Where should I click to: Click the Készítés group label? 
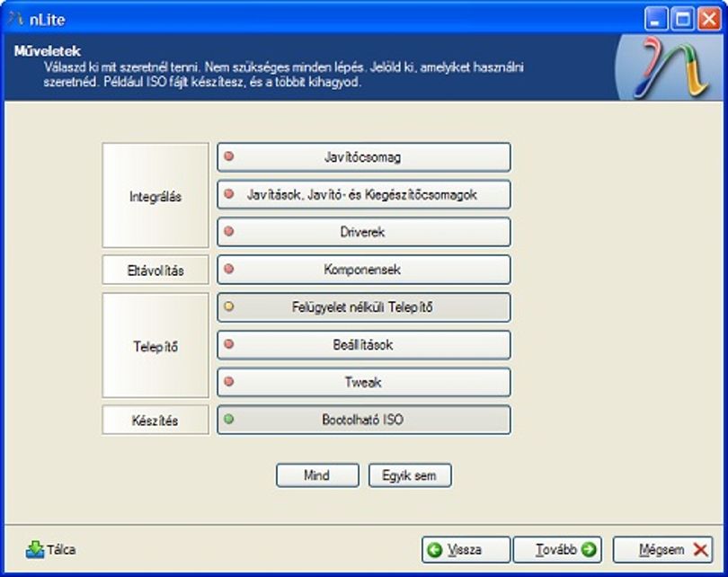155,420
